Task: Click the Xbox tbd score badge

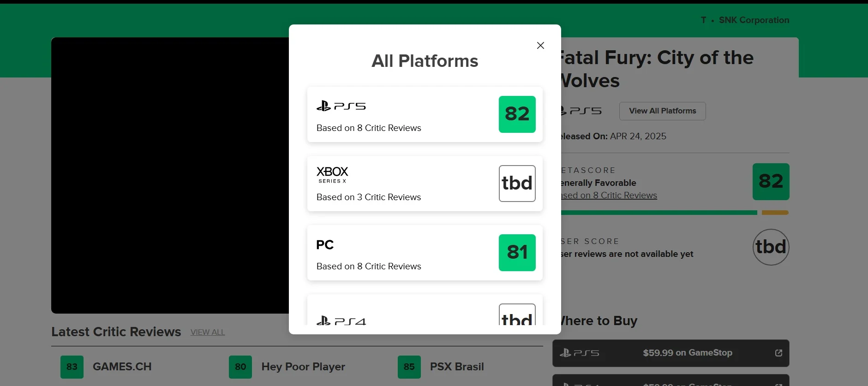Action: (x=517, y=184)
